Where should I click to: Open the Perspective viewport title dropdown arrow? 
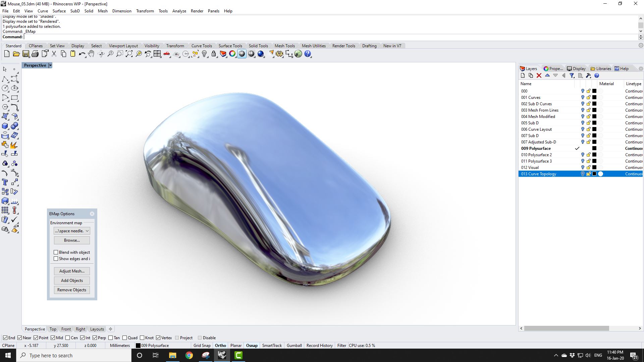(x=50, y=65)
